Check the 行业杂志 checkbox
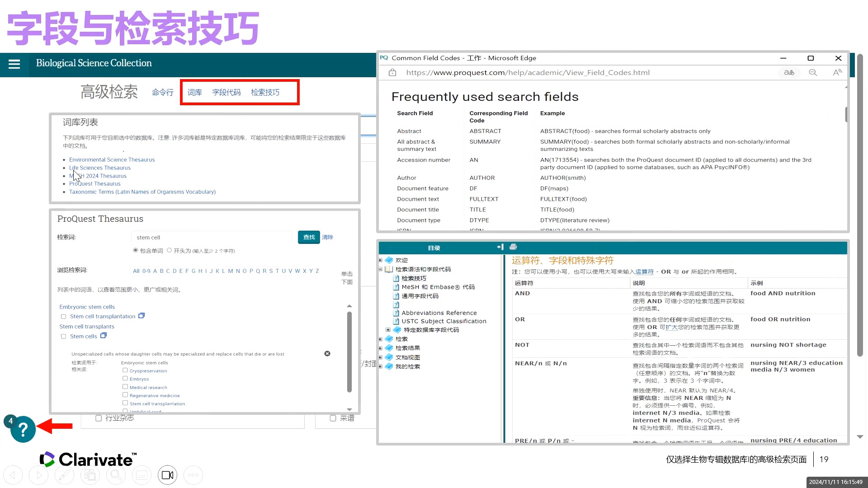This screenshot has width=868, height=488. tap(98, 418)
